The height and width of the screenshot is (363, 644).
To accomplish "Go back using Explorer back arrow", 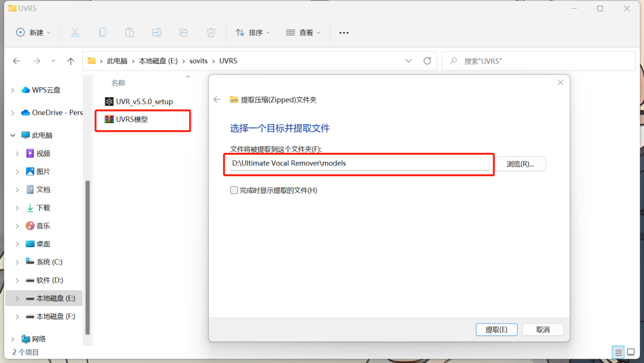I will click(17, 61).
